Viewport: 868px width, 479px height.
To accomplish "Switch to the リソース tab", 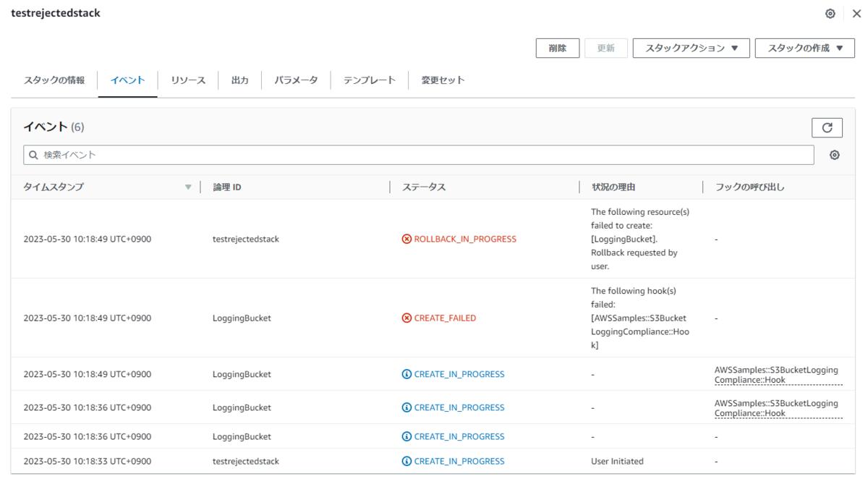I will 187,80.
